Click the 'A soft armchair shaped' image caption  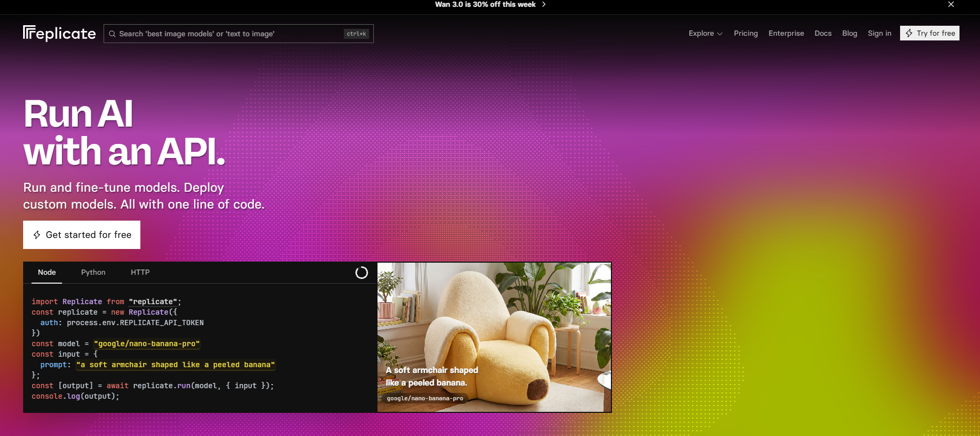tap(432, 370)
